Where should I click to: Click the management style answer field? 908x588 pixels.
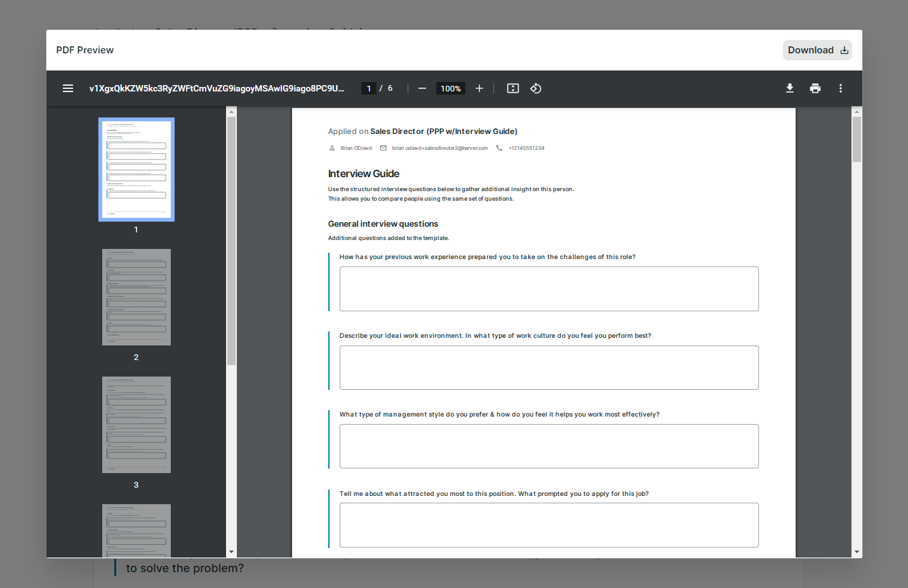pyautogui.click(x=549, y=446)
